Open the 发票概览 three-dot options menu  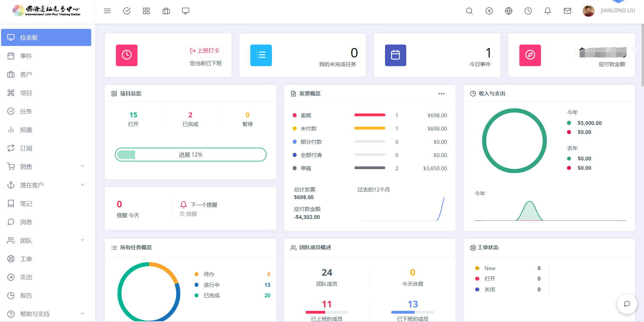[441, 94]
